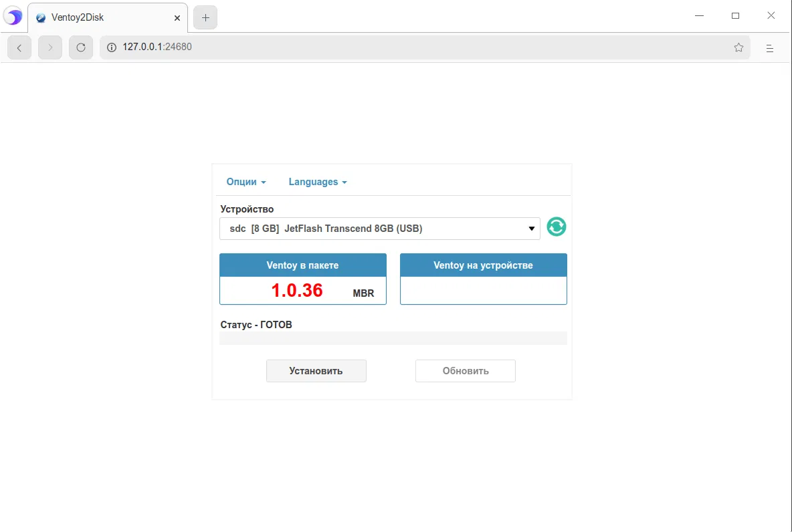
Task: Click the Установить button
Action: tap(316, 371)
